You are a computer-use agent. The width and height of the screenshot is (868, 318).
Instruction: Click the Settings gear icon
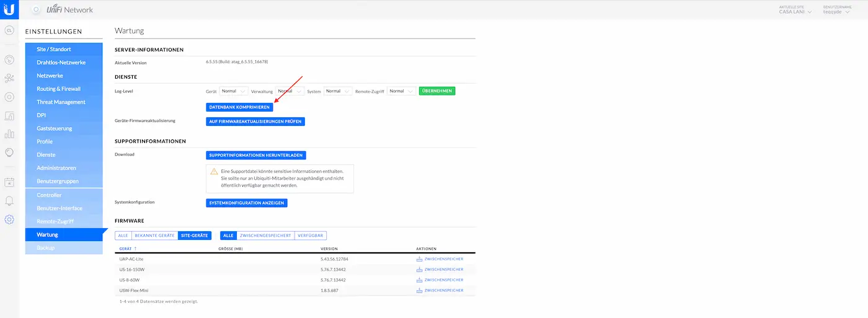tap(9, 219)
